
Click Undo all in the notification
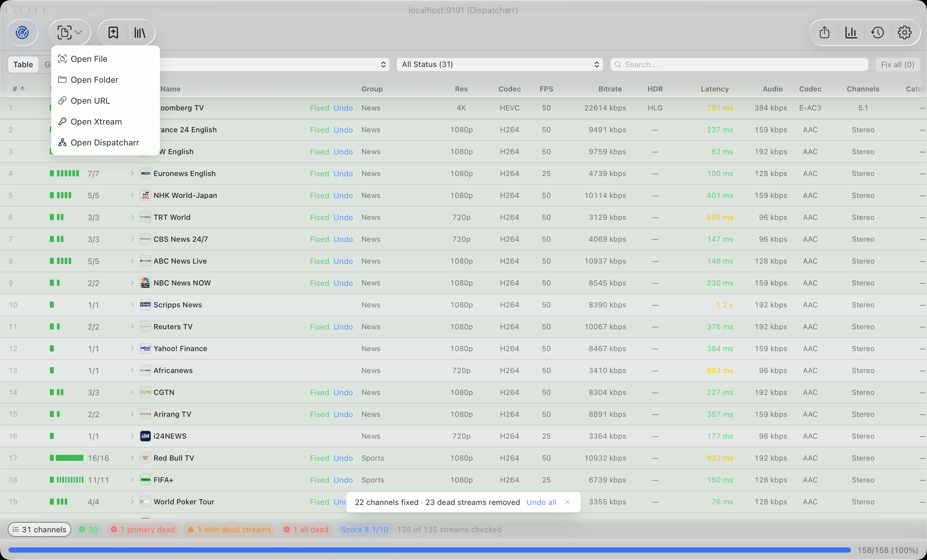(541, 502)
